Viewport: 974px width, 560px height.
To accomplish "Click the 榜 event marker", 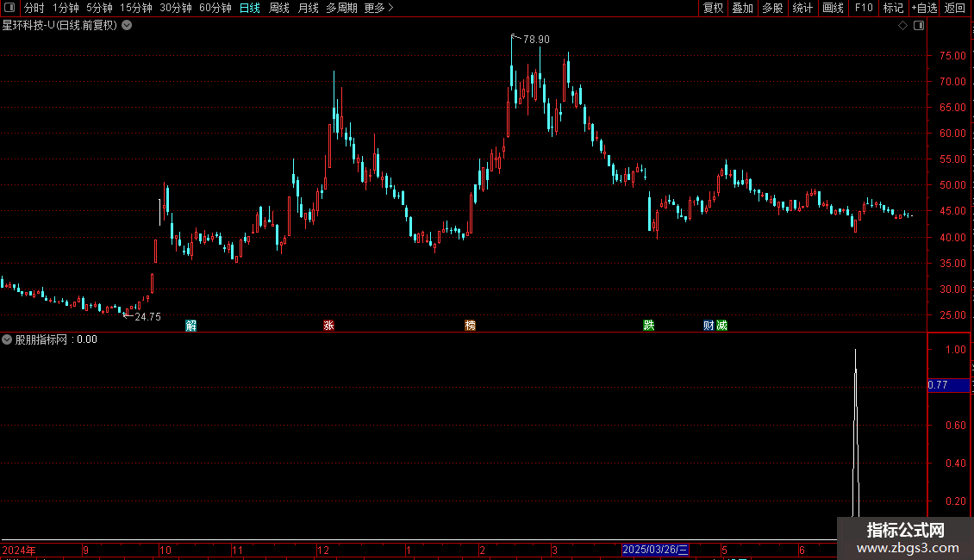I will pyautogui.click(x=471, y=326).
